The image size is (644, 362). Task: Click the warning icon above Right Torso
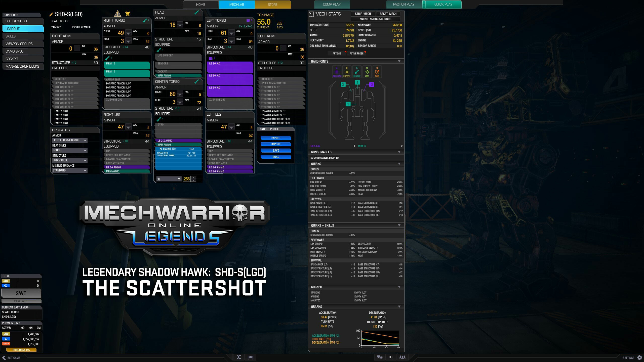pyautogui.click(x=117, y=14)
